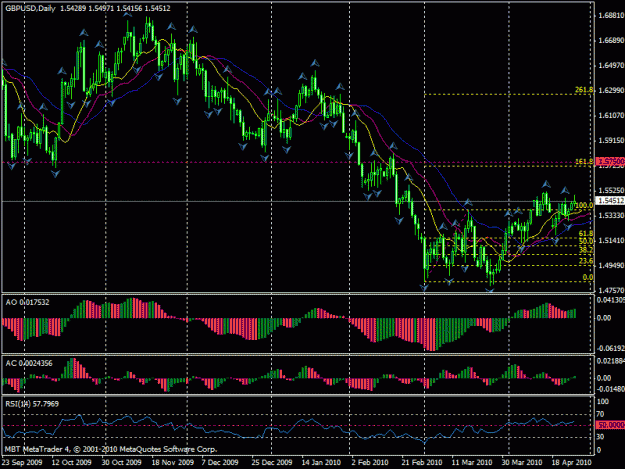This screenshot has width=625, height=469.
Task: Click the 21 Feb 2010 date label
Action: coord(422,463)
